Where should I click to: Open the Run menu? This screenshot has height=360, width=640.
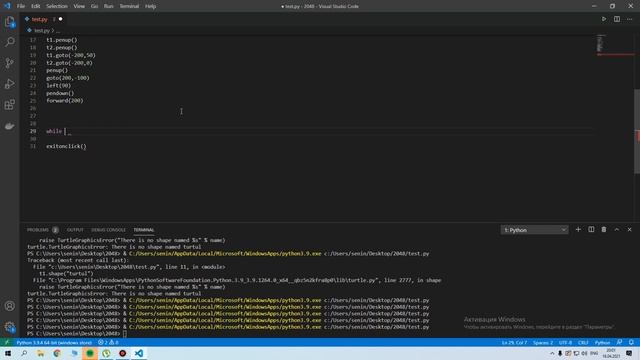coord(109,6)
